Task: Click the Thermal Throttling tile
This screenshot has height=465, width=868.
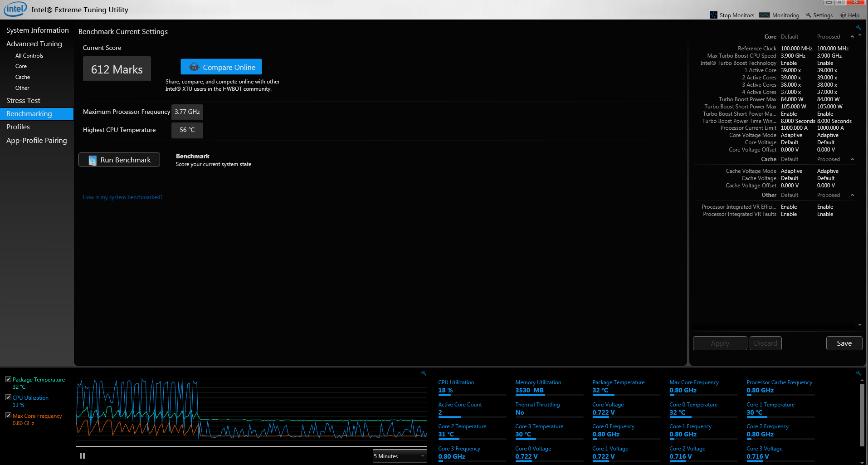Action: 549,409
